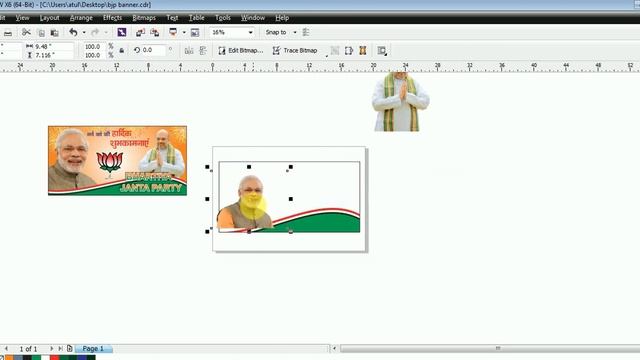Select the finished BJP banner reference image
Image resolution: width=640 pixels, height=360 pixels.
pos(118,160)
